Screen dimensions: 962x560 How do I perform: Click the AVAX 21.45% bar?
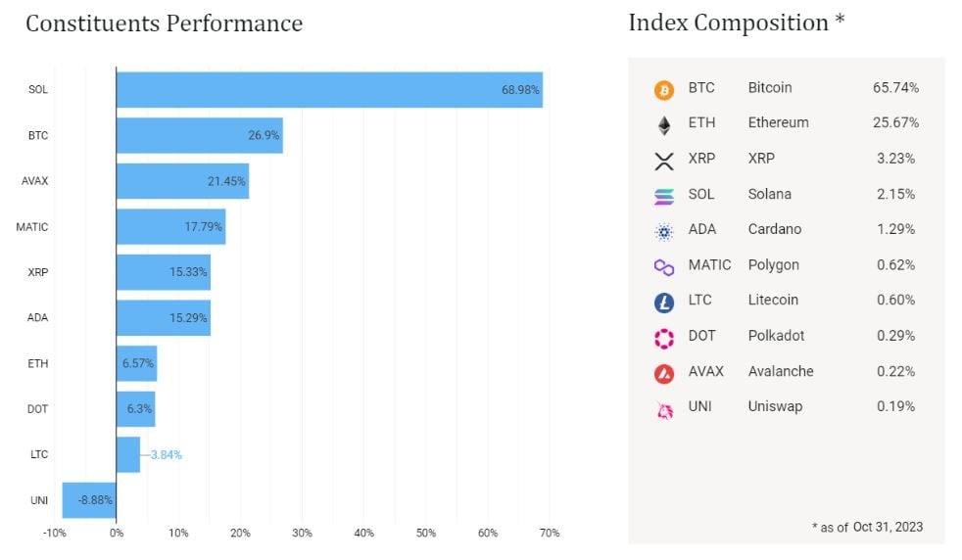point(182,181)
